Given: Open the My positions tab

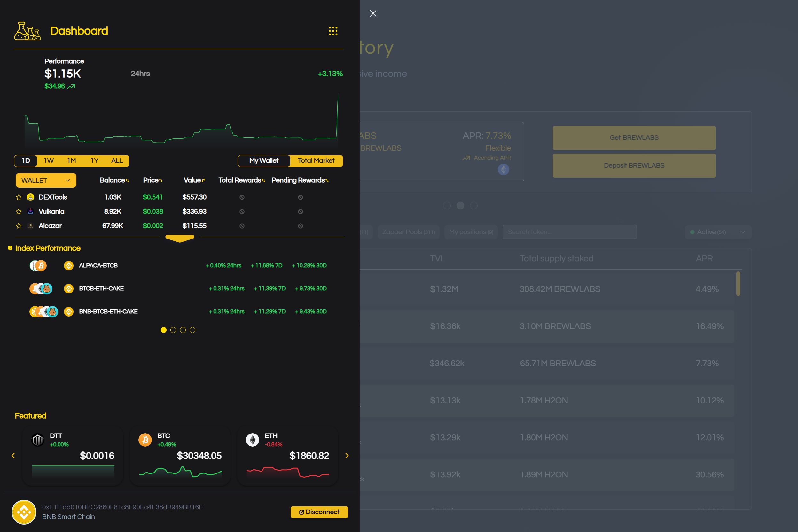Looking at the screenshot, I should 471,232.
